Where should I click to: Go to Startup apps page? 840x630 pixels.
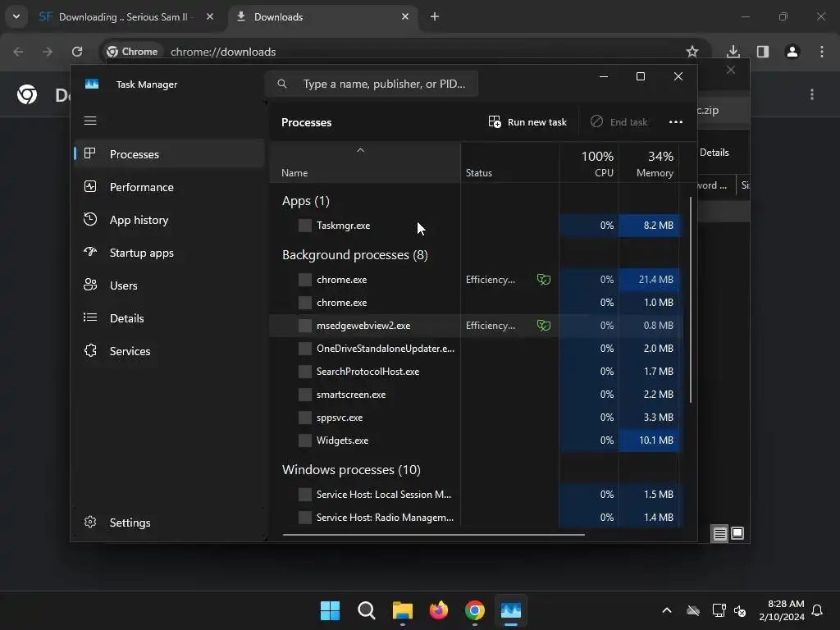tap(169, 253)
